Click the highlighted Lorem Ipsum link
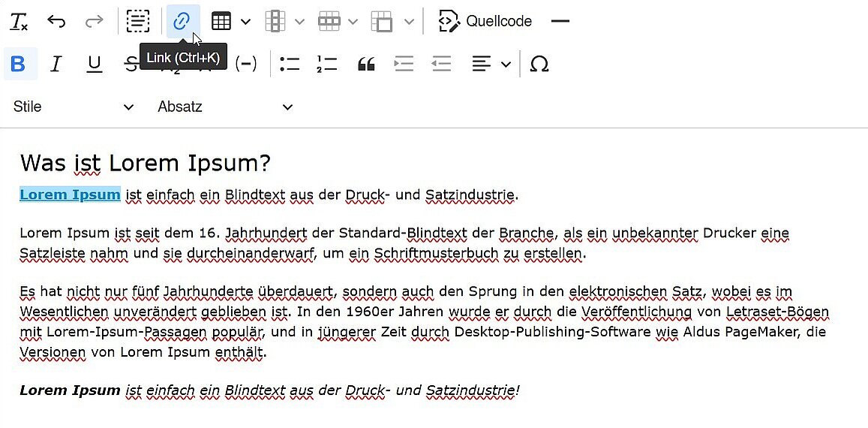This screenshot has height=428, width=868. [x=70, y=195]
